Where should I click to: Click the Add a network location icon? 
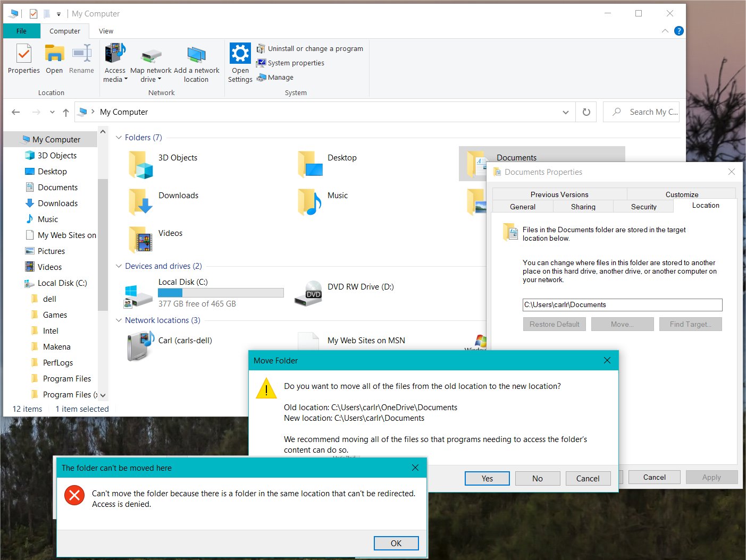[x=197, y=55]
